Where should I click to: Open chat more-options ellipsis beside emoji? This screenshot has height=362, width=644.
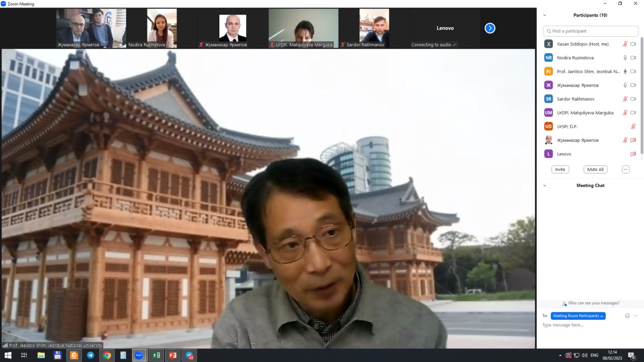(x=635, y=316)
